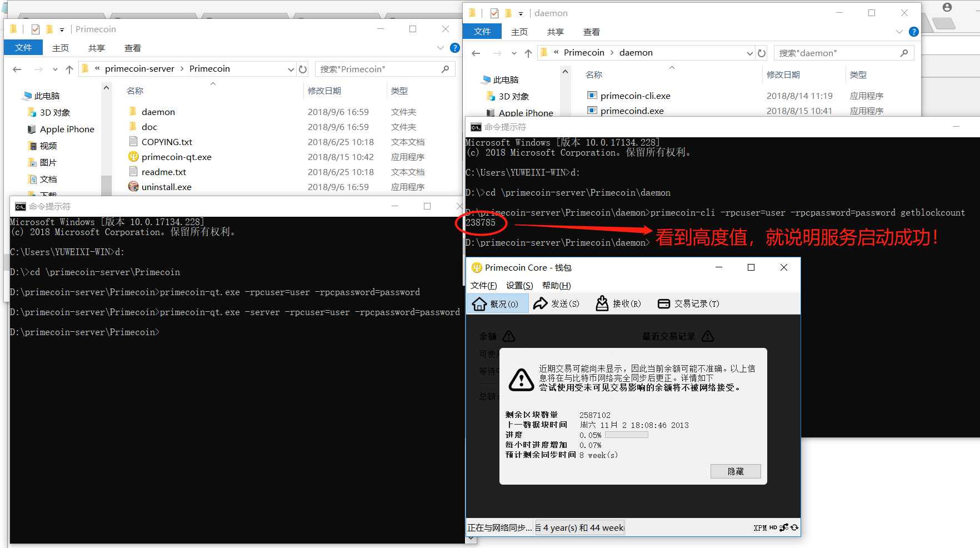Open the Transactions (交易记录) tab in Primecoin Core
This screenshot has width=980, height=548.
pos(688,304)
